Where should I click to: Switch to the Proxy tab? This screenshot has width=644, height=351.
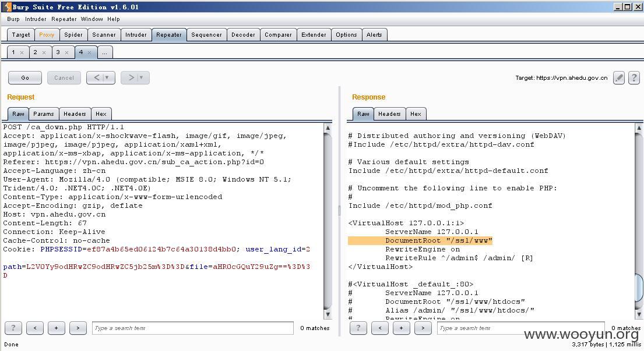[x=47, y=35]
